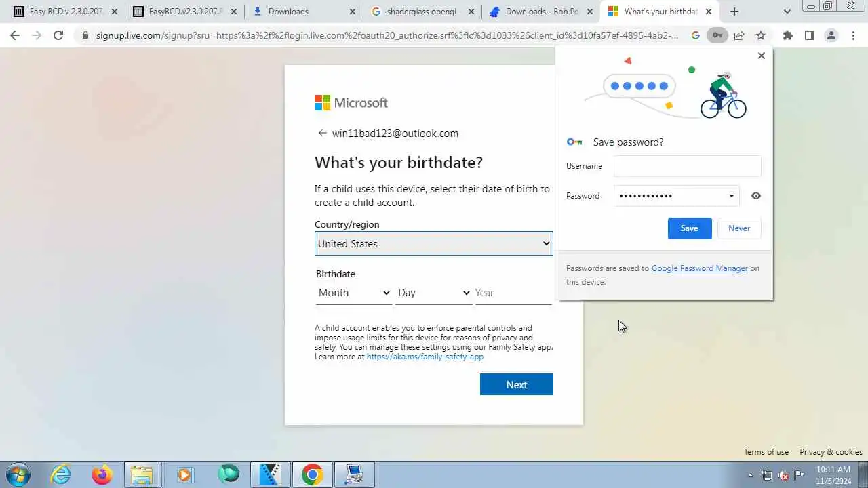Click Never in password popup
The height and width of the screenshot is (488, 868).
[x=739, y=228]
